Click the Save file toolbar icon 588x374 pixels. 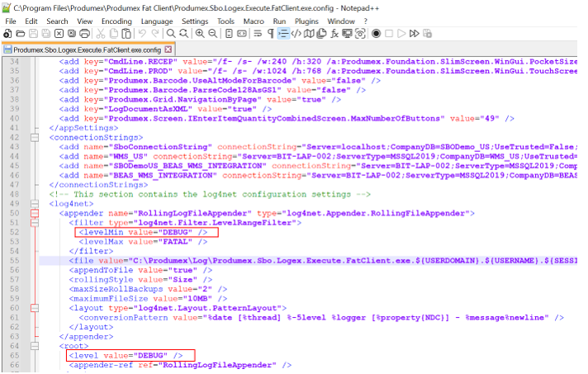click(x=33, y=34)
